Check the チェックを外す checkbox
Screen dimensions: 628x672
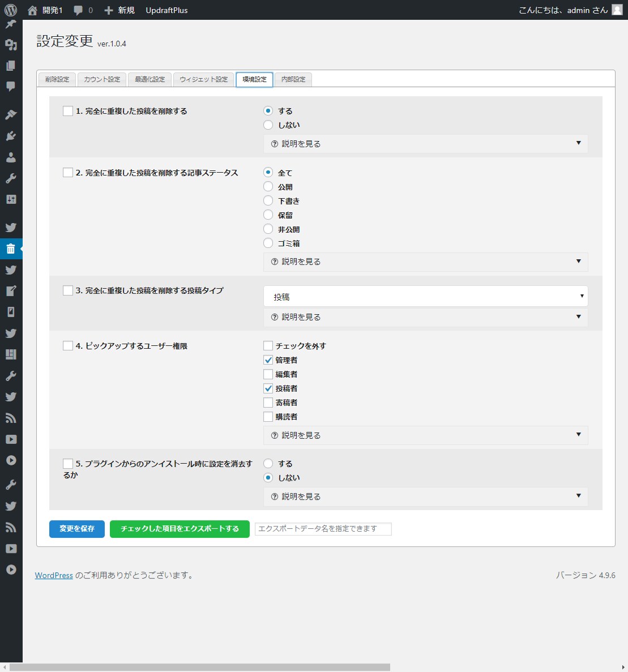[268, 345]
